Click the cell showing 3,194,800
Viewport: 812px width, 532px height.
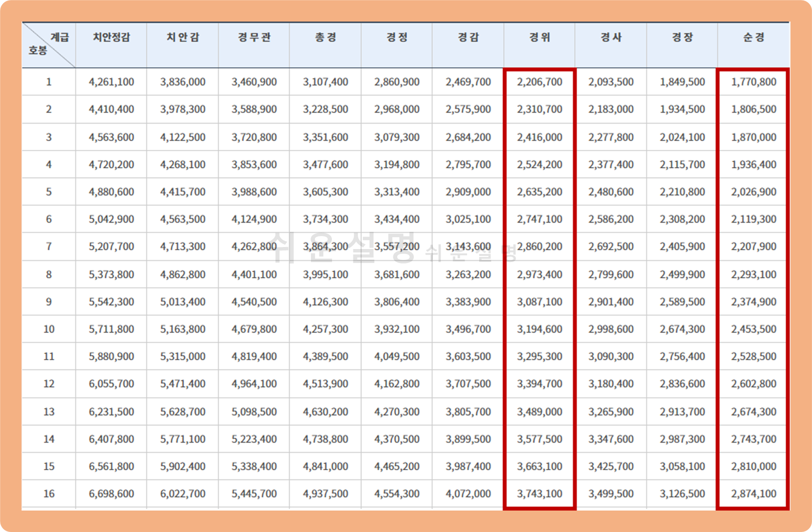(397, 165)
